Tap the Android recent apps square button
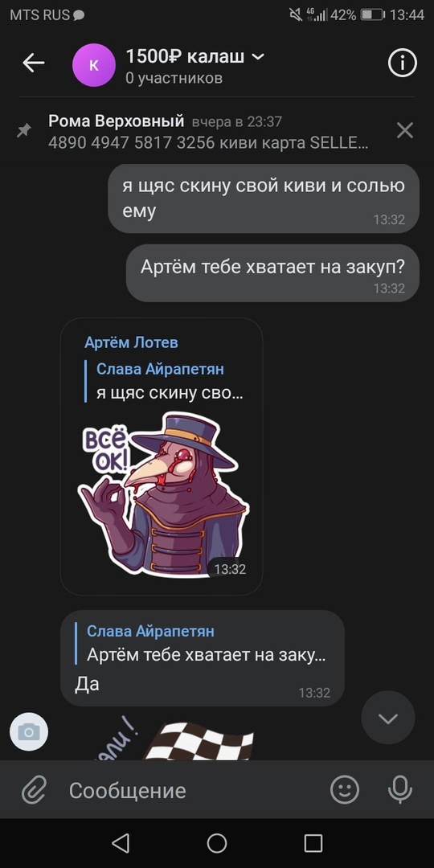The width and height of the screenshot is (434, 868). tap(313, 843)
